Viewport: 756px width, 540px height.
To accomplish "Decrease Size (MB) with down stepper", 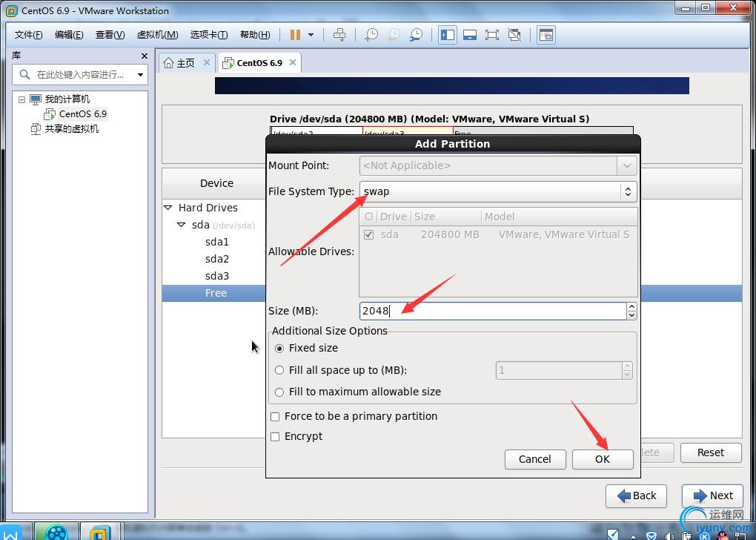I will pos(631,315).
